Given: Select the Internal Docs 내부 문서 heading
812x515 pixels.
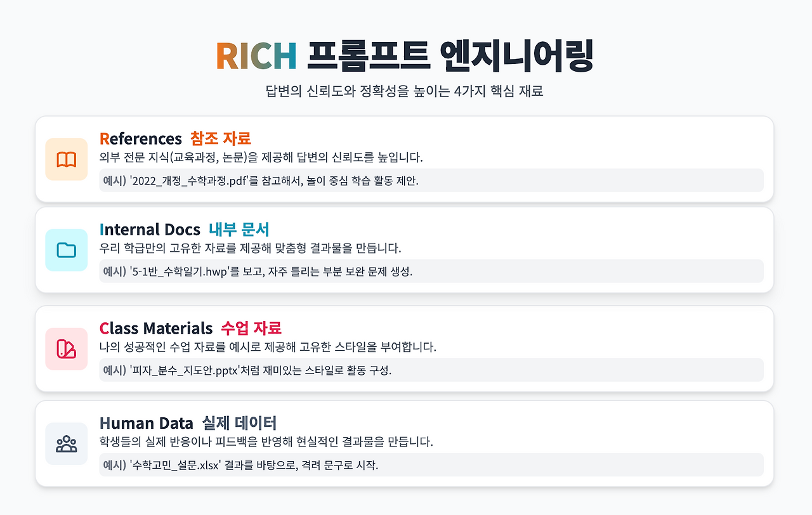Looking at the screenshot, I should (185, 229).
